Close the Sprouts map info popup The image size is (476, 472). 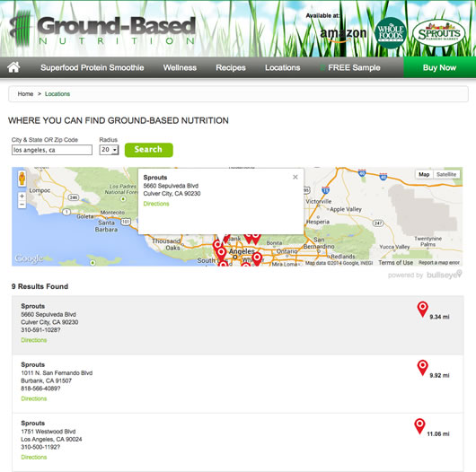pyautogui.click(x=295, y=177)
